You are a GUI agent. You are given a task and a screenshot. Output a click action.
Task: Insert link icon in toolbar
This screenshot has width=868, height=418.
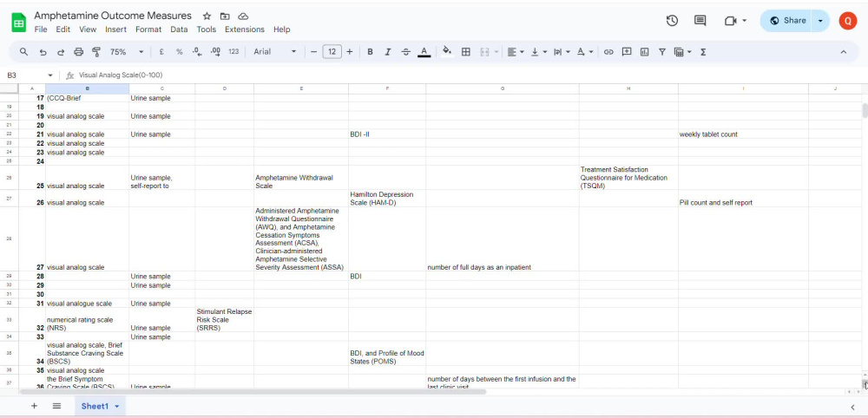click(609, 52)
